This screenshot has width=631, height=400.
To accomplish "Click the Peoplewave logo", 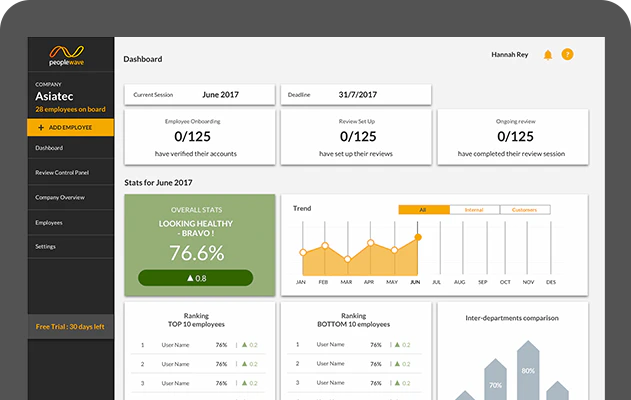I will pos(67,55).
